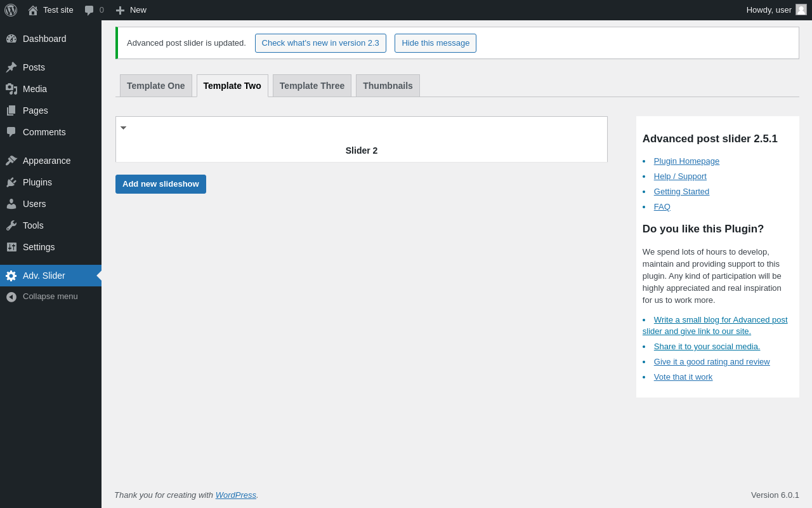The height and width of the screenshot is (508, 812).
Task: Click the Settings sliders icon
Action: click(x=11, y=247)
